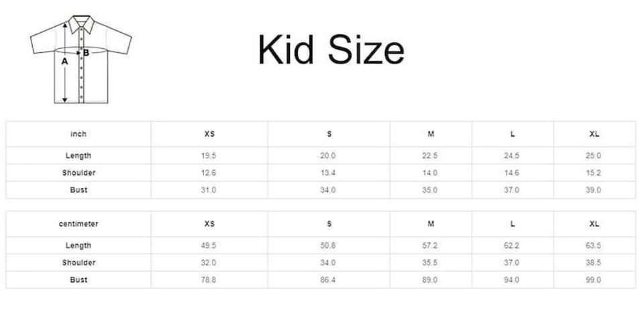The height and width of the screenshot is (323, 644).
Task: Select the inch table header cell
Action: 78,134
